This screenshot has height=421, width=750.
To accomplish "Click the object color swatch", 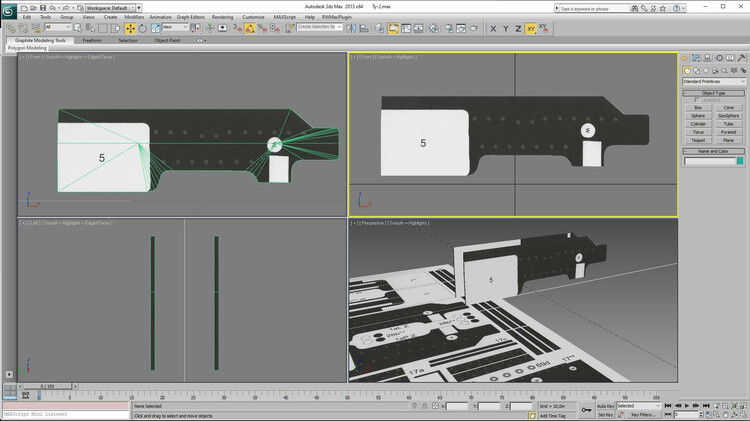I will [740, 161].
